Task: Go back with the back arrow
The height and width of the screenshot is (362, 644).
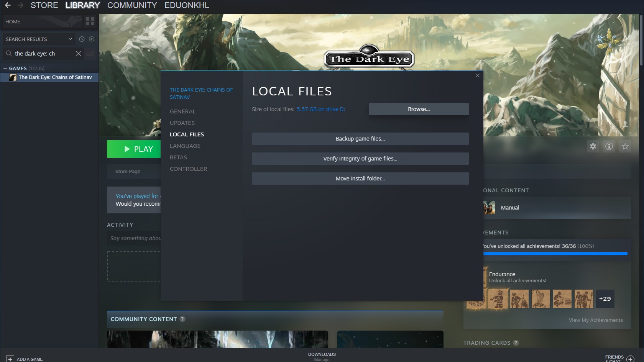Action: [x=8, y=5]
